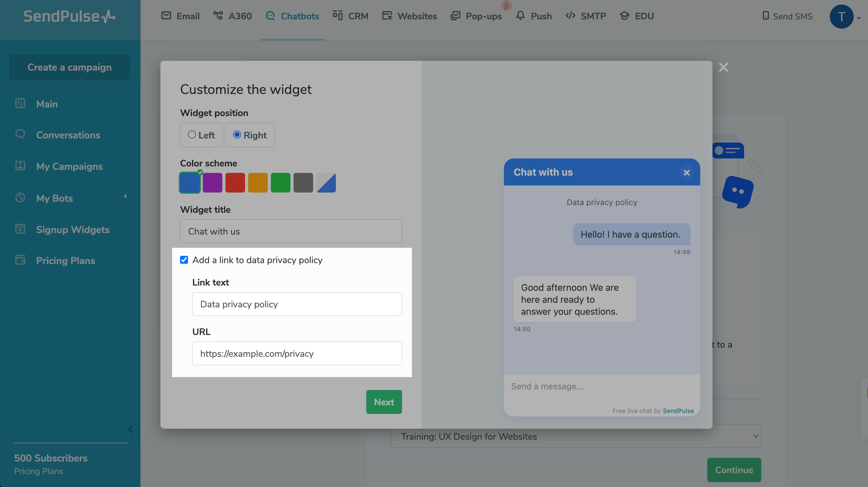Open the user avatar account menu
This screenshot has width=868, height=487.
pos(841,17)
